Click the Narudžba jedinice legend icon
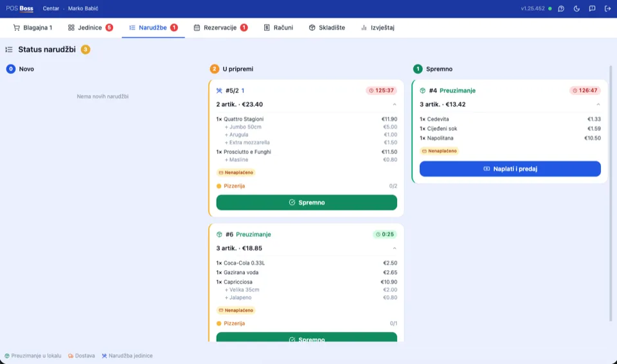Image resolution: width=617 pixels, height=364 pixels. 104,356
